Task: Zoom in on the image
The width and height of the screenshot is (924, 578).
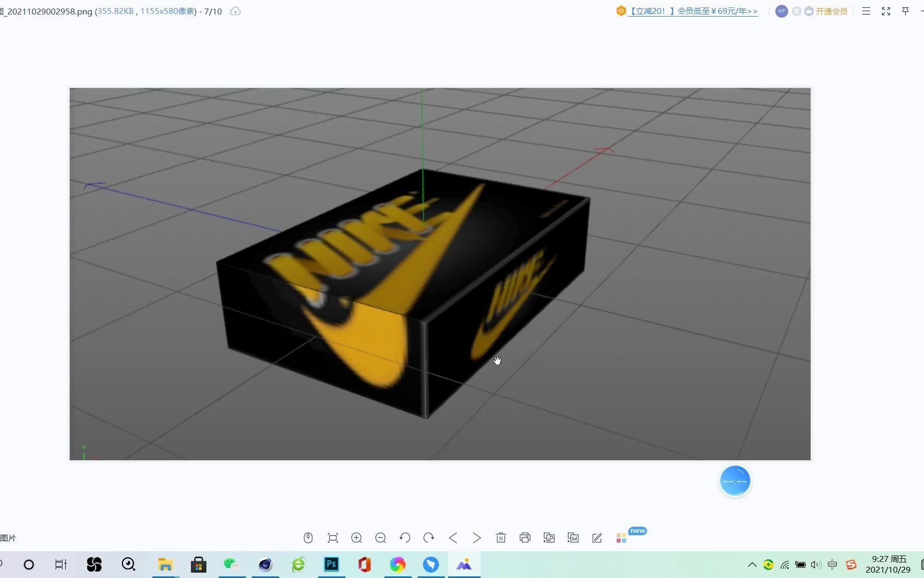Action: coord(356,537)
